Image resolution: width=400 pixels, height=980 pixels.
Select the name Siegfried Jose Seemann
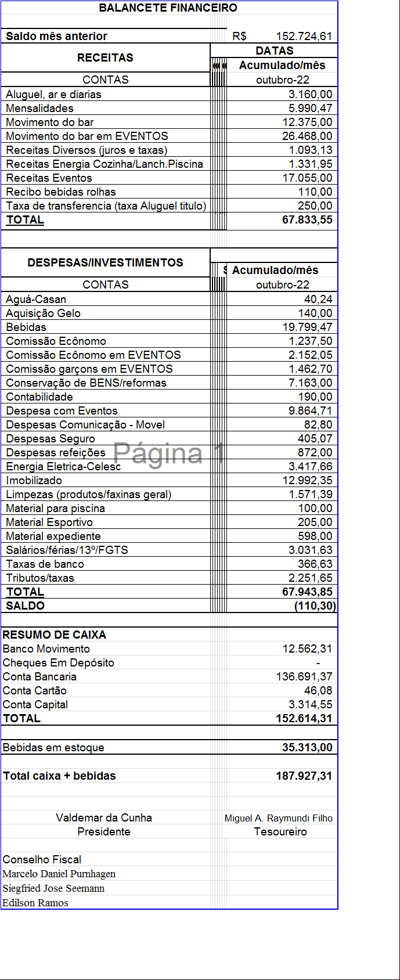pyautogui.click(x=53, y=888)
